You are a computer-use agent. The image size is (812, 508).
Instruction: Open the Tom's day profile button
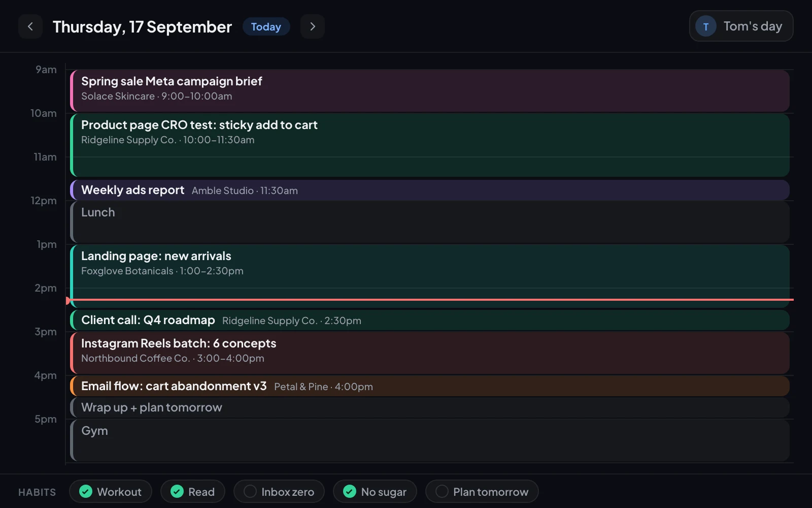(x=741, y=26)
